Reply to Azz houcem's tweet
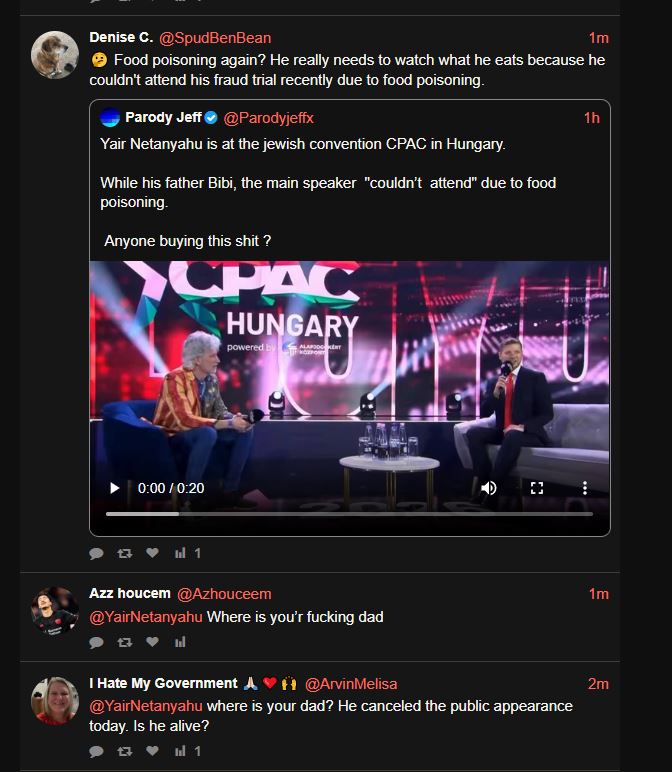The width and height of the screenshot is (672, 772). 96,642
